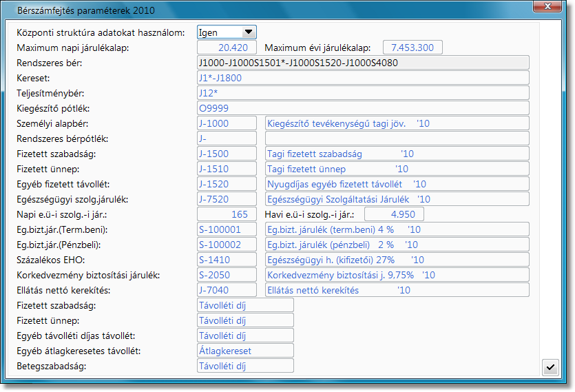Screen dimensions: 575x392
Task: Click the Egészségügyi szolg.járulék code J-7520
Action: 227,199
